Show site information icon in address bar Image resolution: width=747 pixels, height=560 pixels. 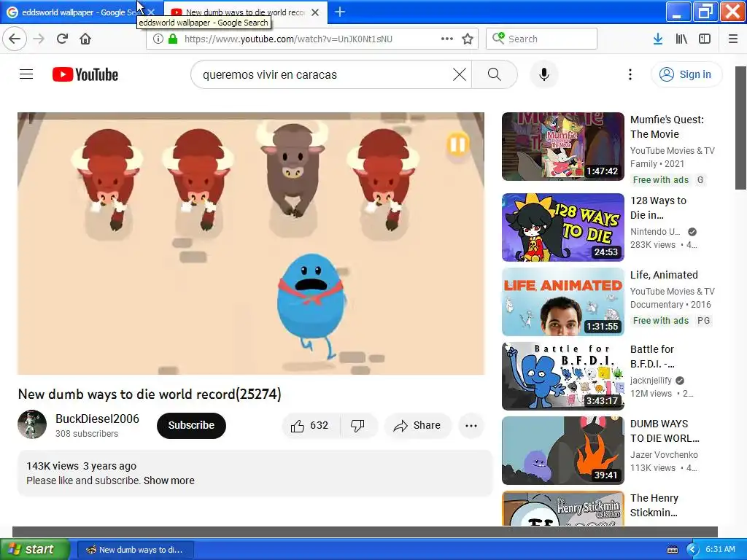tap(158, 39)
